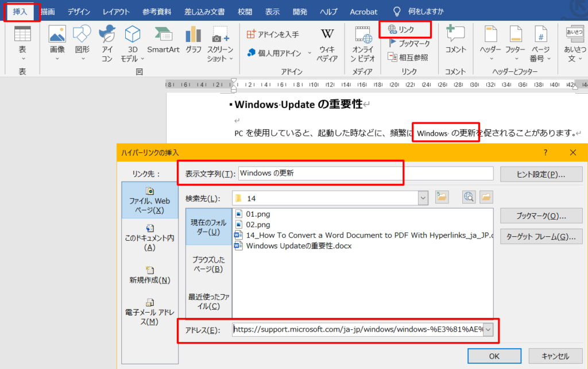Screen dimensions: 588x369
Task: Select the 14_How To Convert file
Action: point(363,235)
